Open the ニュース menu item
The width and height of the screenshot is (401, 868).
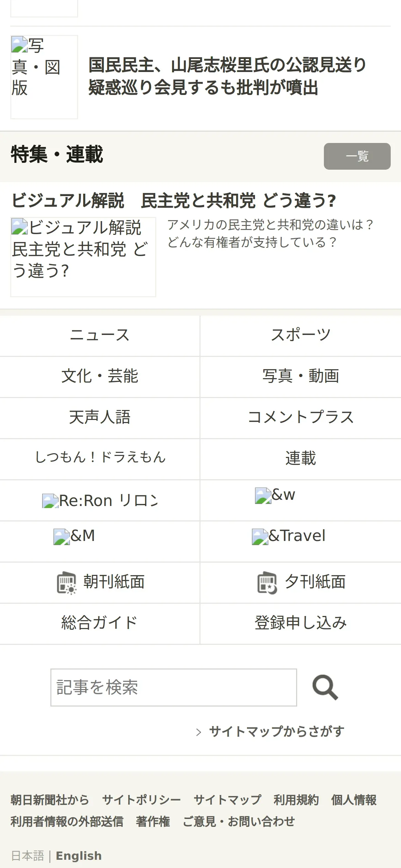100,336
